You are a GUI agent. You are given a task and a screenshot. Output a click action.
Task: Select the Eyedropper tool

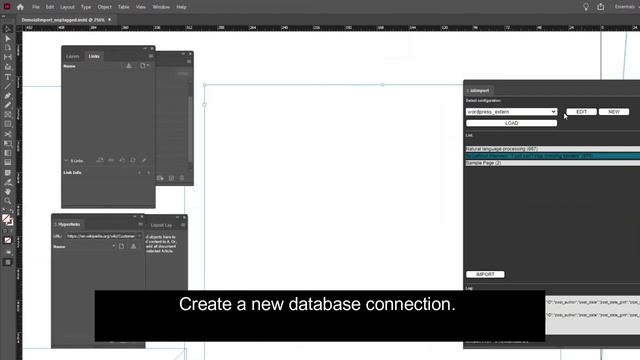[7, 182]
